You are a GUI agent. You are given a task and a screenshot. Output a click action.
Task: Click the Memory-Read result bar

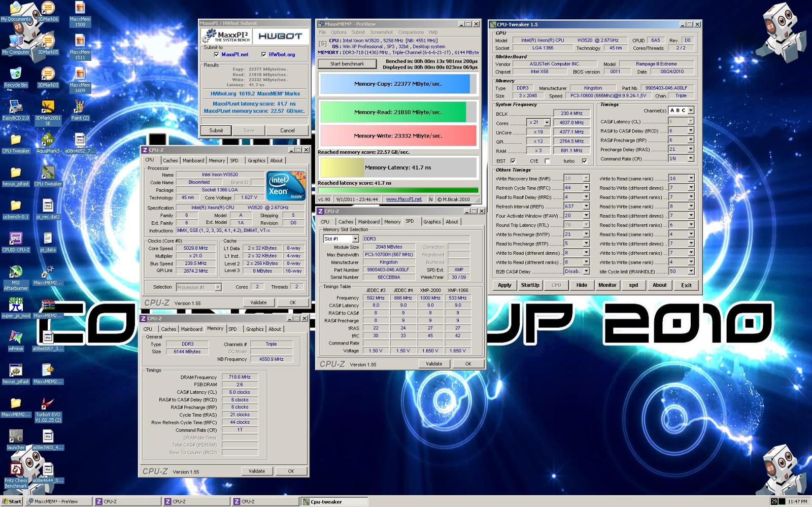pyautogui.click(x=398, y=112)
